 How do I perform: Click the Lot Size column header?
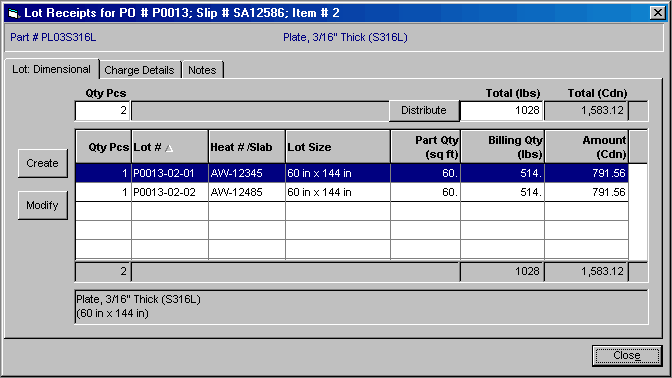pyautogui.click(x=338, y=147)
